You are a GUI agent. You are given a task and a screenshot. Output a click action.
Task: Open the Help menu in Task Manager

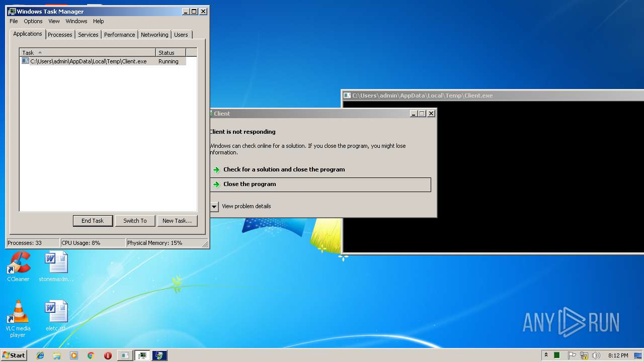point(99,21)
